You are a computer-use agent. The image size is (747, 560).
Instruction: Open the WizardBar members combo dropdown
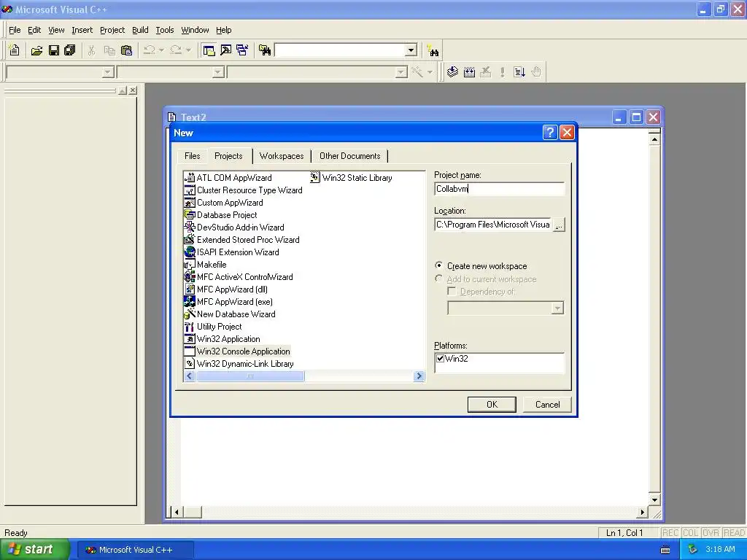[x=402, y=72]
